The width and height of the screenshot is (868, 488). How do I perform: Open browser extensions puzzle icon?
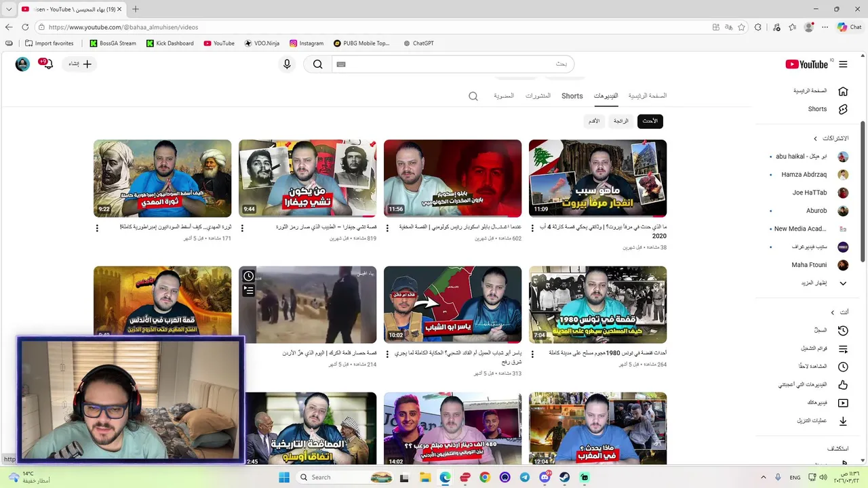(758, 27)
